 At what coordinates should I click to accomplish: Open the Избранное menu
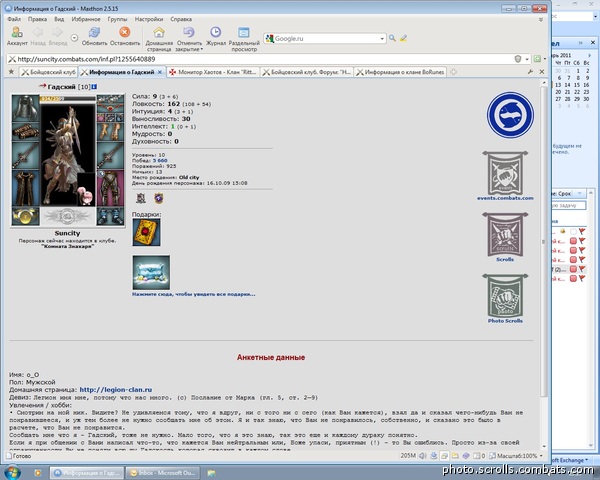click(x=86, y=19)
